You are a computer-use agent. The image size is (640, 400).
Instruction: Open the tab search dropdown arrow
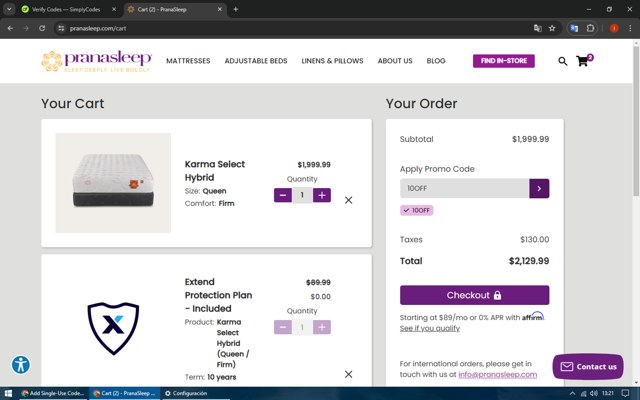point(9,9)
